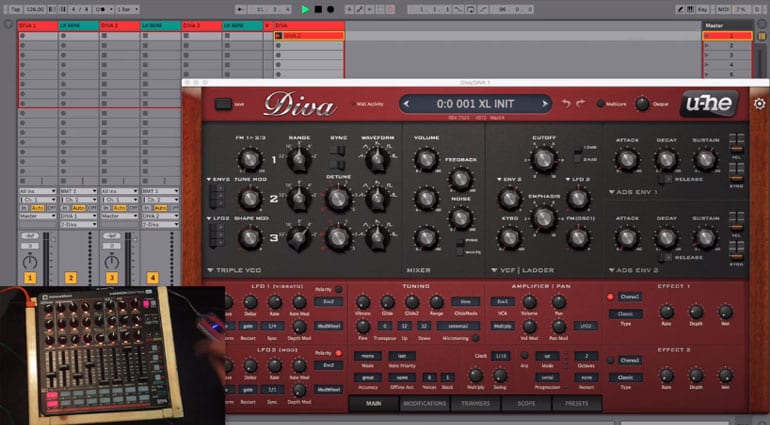Toggle Multicore in Diva header
The image size is (770, 425).
pyautogui.click(x=600, y=104)
